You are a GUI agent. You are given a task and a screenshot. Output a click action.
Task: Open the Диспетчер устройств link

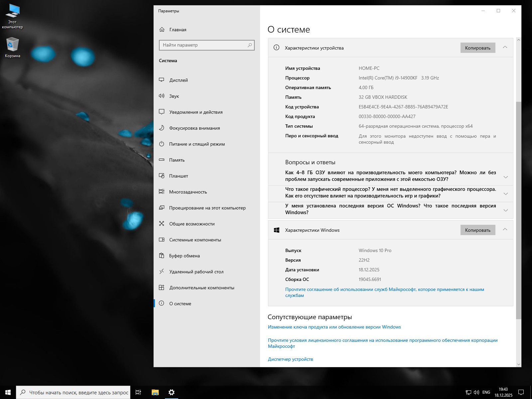[291, 359]
